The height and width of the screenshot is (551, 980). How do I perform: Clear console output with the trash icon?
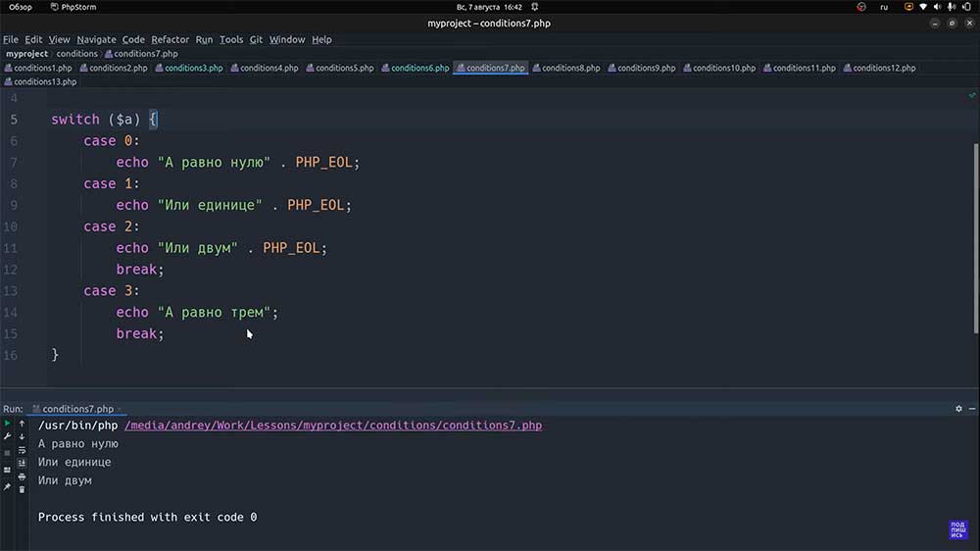coord(22,489)
